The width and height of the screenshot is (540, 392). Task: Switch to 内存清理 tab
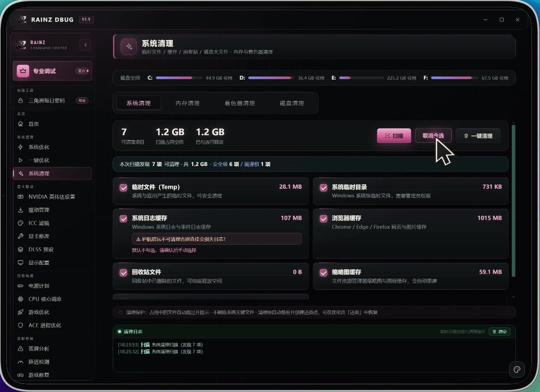(188, 103)
